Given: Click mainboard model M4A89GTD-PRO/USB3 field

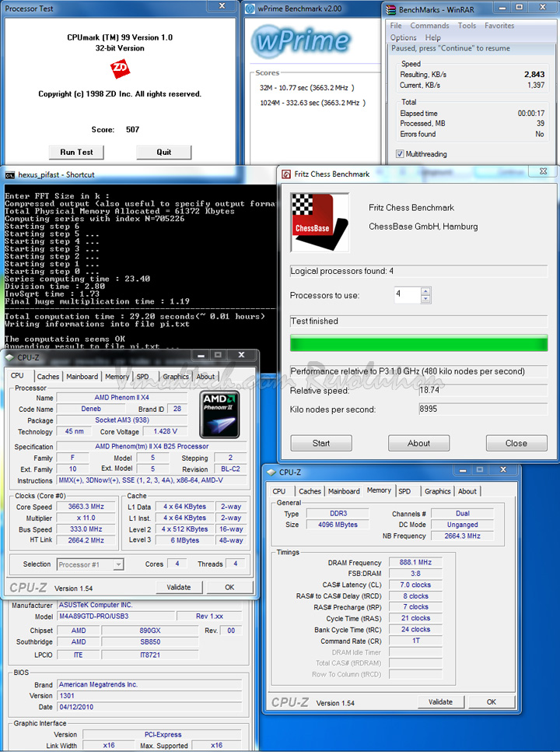Looking at the screenshot, I should 114,617.
